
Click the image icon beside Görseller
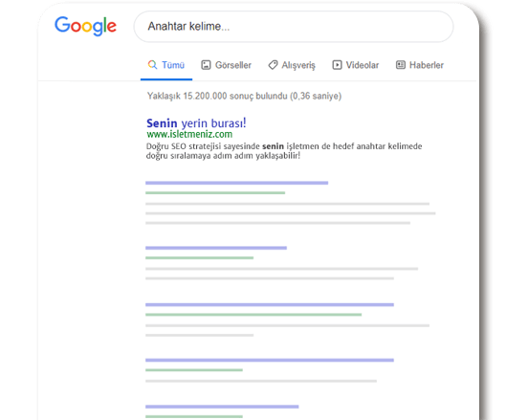206,65
